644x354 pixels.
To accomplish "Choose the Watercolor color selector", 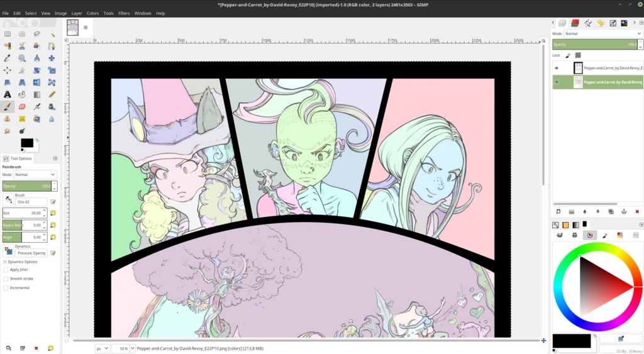I will (x=604, y=235).
